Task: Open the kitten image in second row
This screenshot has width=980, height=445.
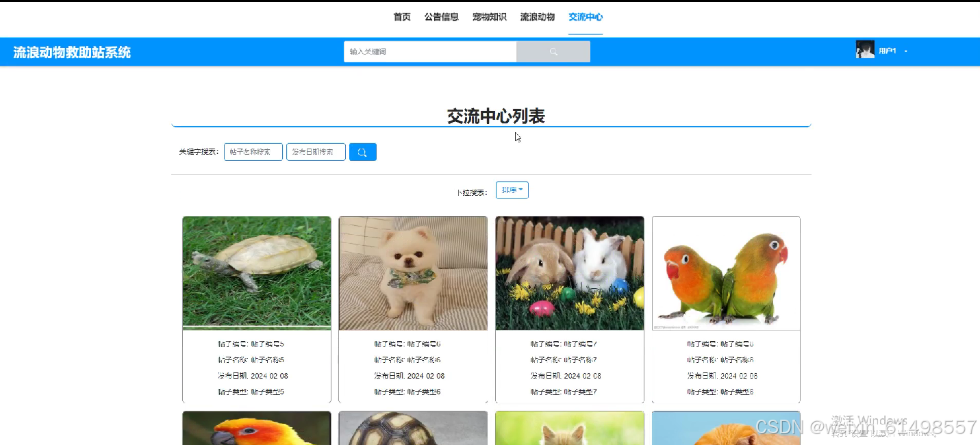Action: [570, 428]
